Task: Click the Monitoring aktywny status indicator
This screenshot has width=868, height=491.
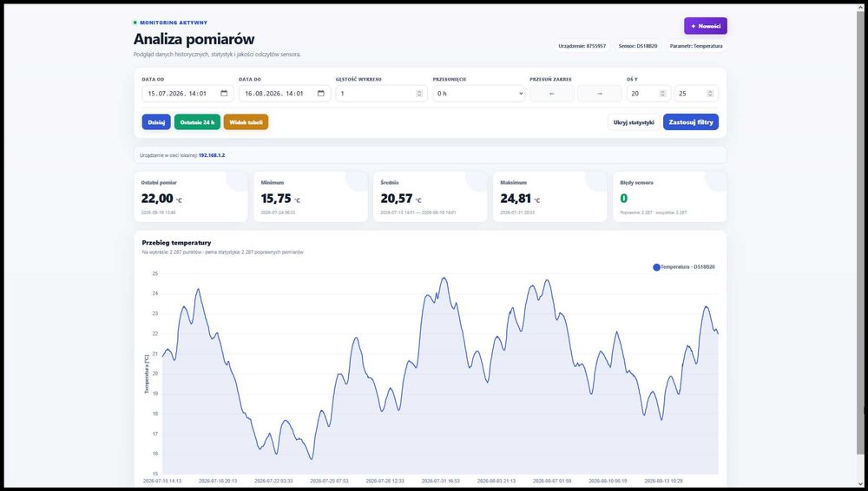Action: tap(170, 23)
